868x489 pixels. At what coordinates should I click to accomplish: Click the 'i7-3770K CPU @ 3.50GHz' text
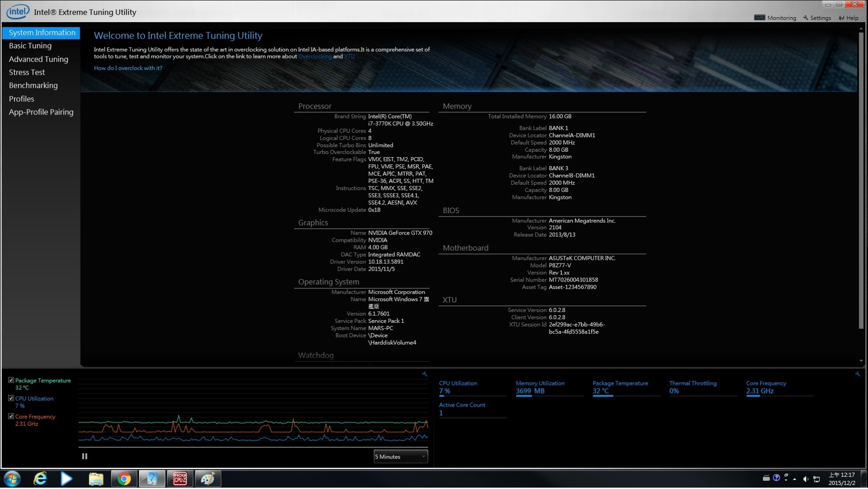pyautogui.click(x=400, y=124)
